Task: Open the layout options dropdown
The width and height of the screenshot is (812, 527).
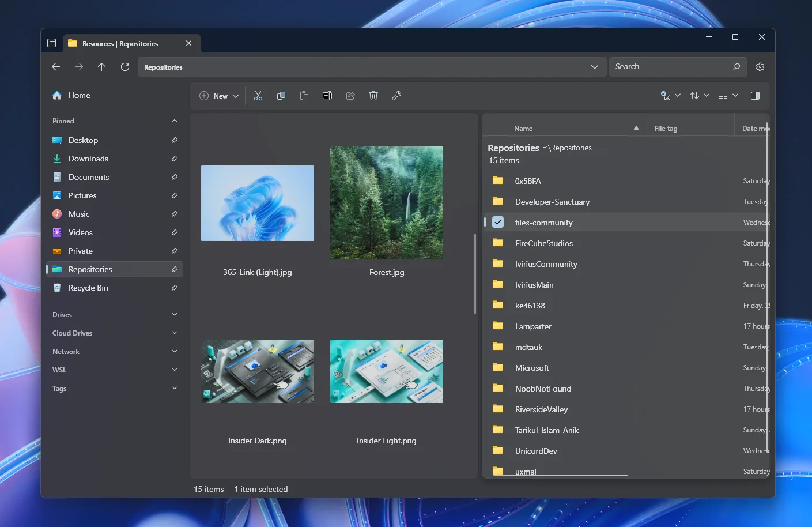Action: pyautogui.click(x=728, y=96)
